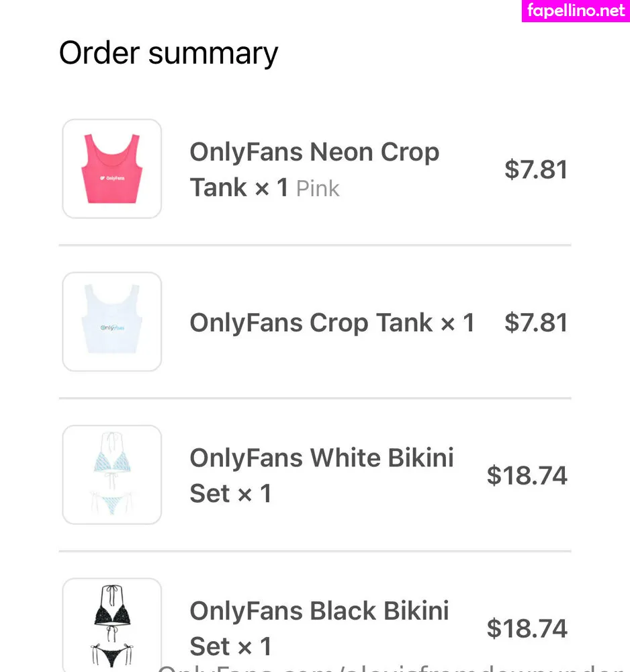Click the logo printed on white tank image
The image size is (630, 672).
pos(112,328)
